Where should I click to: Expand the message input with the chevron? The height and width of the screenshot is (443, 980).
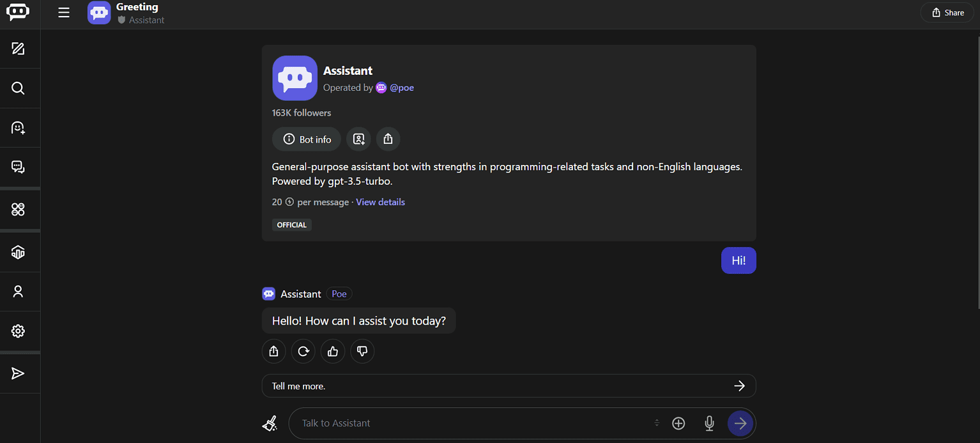(657, 423)
